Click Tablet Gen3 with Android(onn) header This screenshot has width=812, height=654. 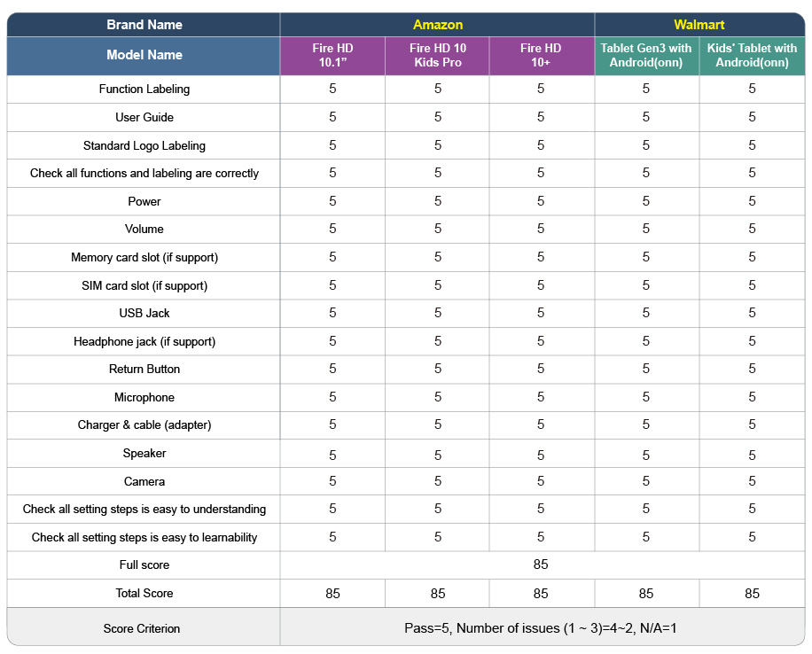pyautogui.click(x=645, y=56)
